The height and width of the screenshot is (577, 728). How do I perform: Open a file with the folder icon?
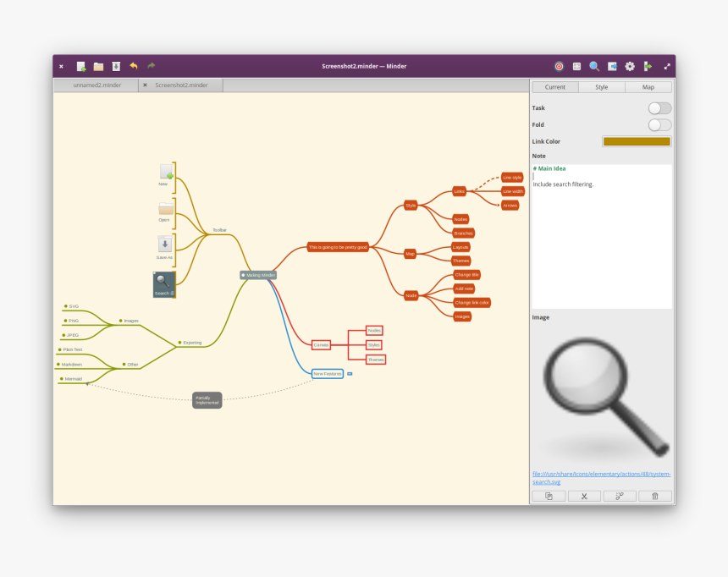pyautogui.click(x=98, y=66)
